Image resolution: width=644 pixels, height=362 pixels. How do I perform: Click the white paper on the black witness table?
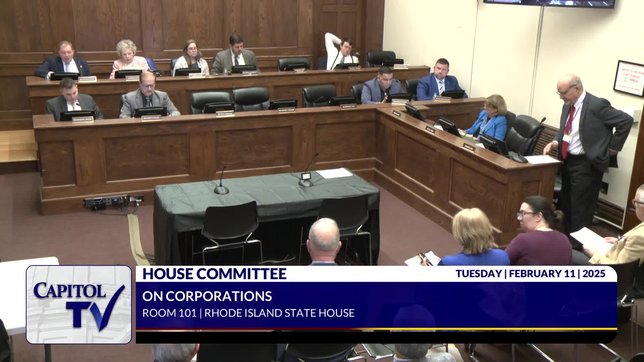point(334,173)
